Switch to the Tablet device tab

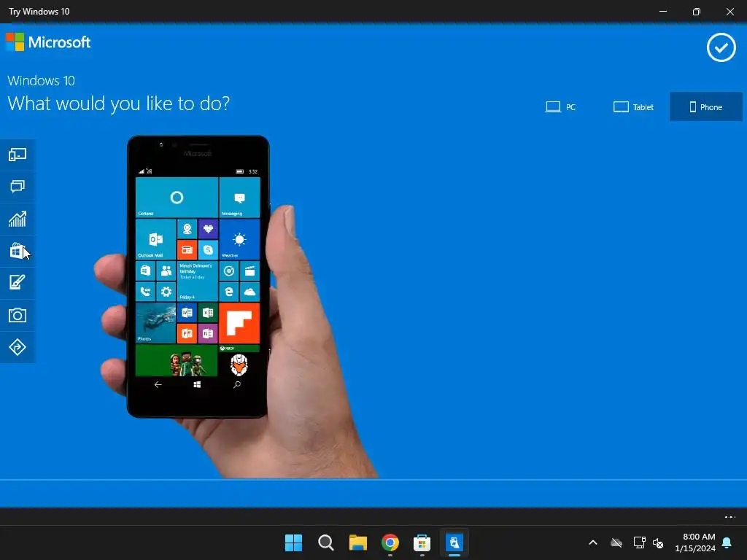pos(633,106)
